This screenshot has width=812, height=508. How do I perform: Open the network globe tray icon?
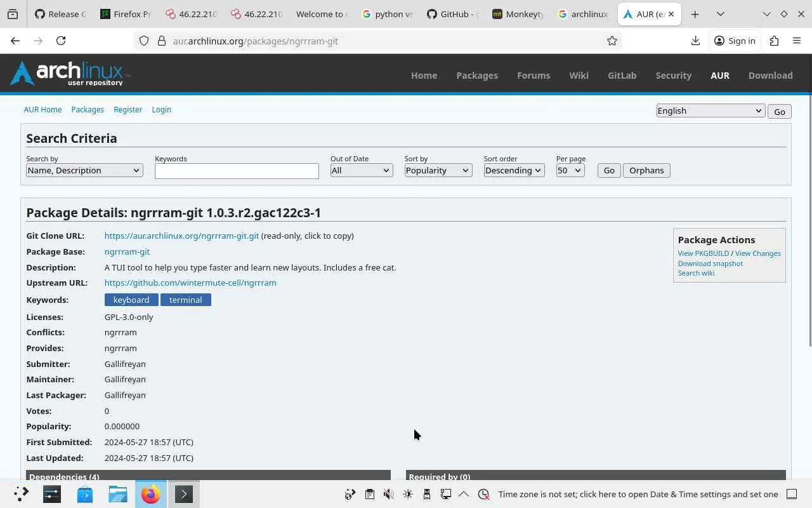click(x=350, y=494)
